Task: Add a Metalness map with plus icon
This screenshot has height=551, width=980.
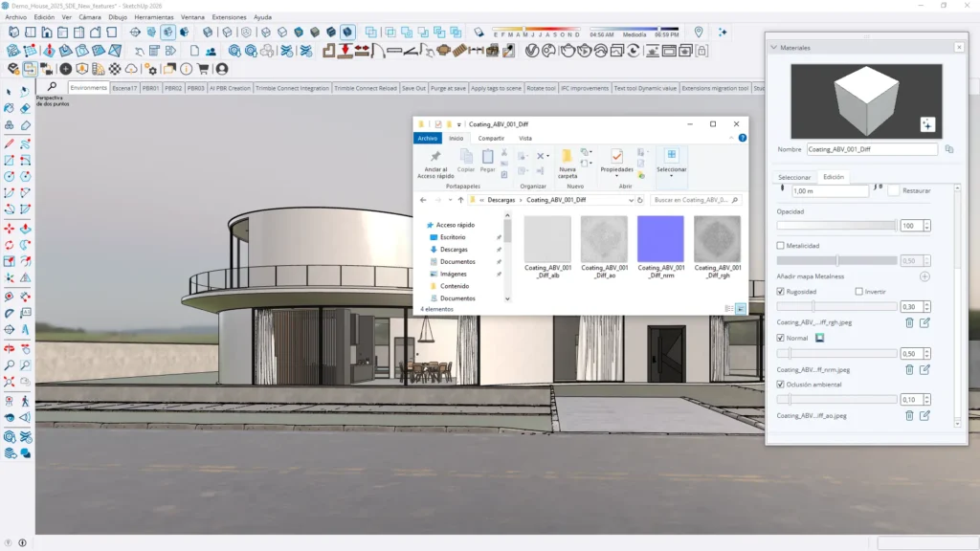Action: coord(925,276)
